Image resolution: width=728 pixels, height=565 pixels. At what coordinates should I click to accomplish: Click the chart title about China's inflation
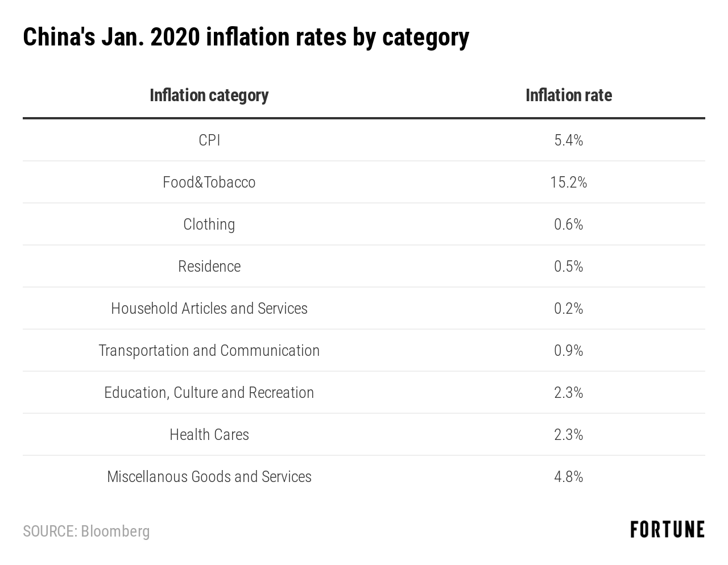click(246, 38)
